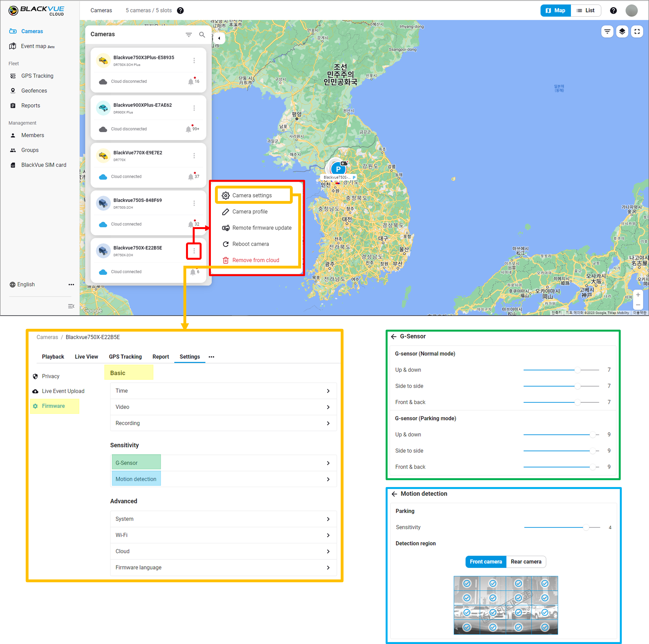
Task: Expand the Firmware language row
Action: click(x=223, y=567)
